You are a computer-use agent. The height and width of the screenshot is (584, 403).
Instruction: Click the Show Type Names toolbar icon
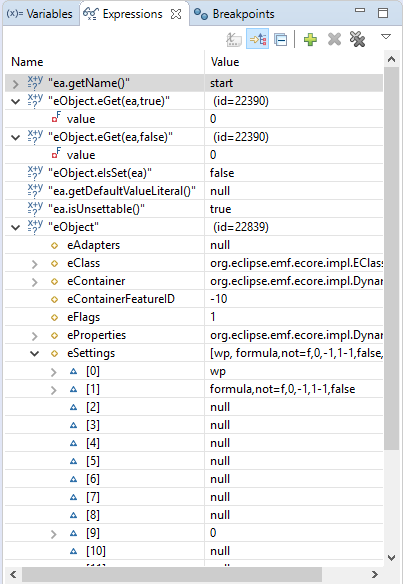coord(234,39)
